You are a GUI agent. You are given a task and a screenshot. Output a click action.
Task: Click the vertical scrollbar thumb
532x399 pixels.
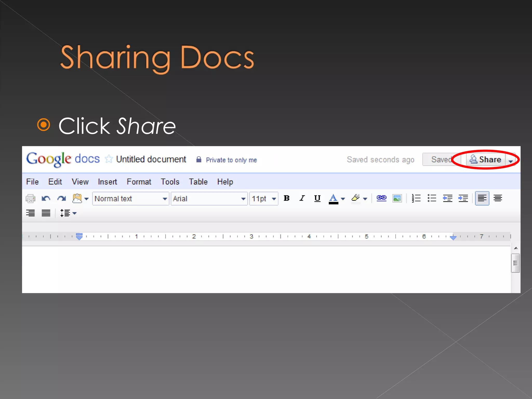[x=515, y=263]
